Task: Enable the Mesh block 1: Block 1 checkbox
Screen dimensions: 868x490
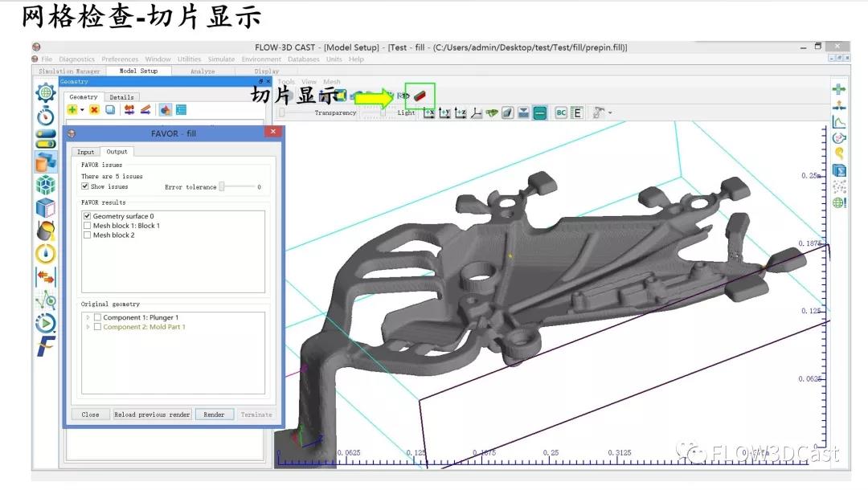Action: pyautogui.click(x=88, y=226)
